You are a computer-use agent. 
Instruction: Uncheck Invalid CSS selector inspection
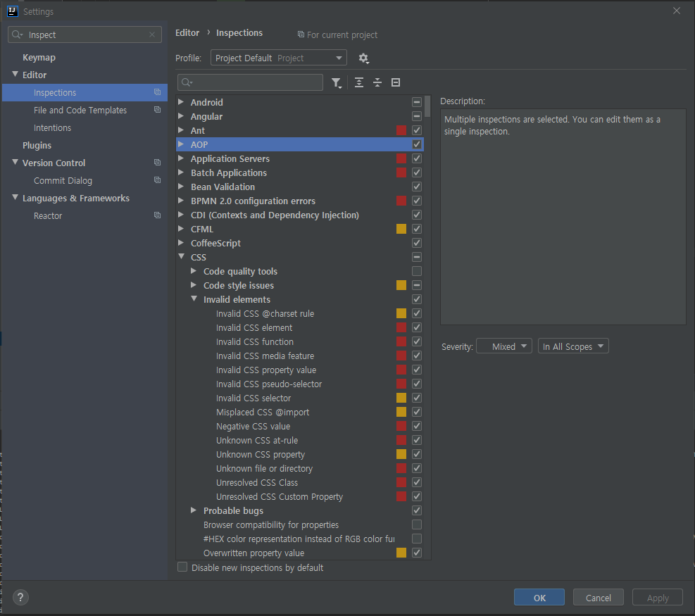pyautogui.click(x=417, y=398)
